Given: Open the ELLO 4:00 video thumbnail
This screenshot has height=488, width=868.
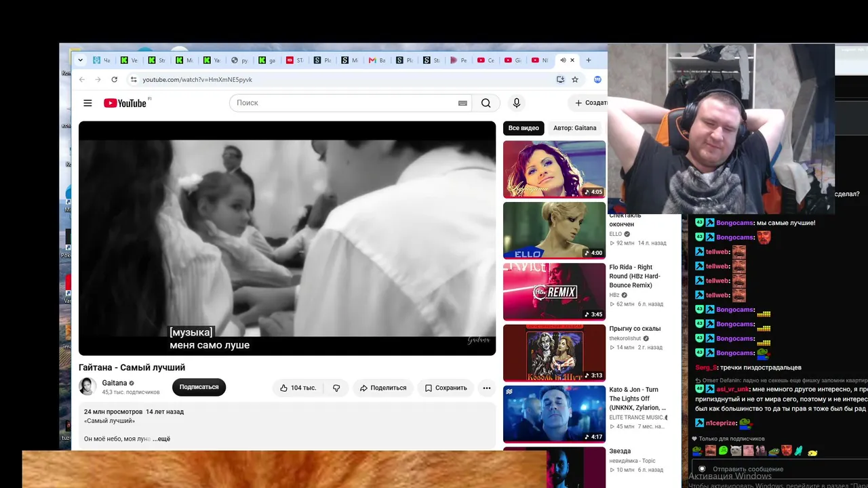Looking at the screenshot, I should (554, 230).
